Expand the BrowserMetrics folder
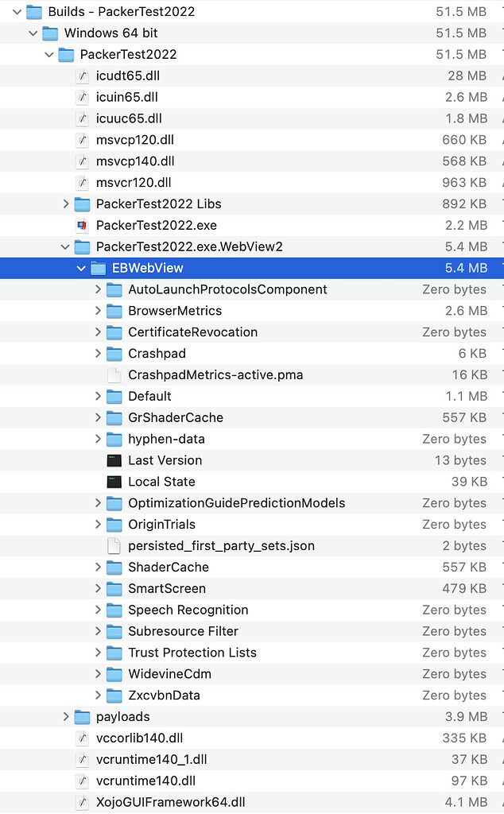 98,311
